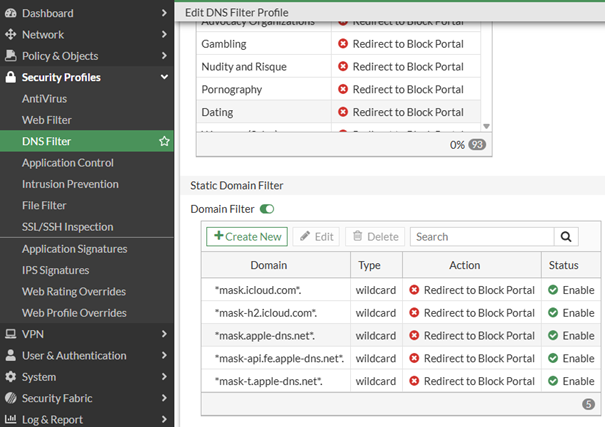The image size is (605, 427).
Task: Open the Web Filter menu item
Action: pos(47,120)
